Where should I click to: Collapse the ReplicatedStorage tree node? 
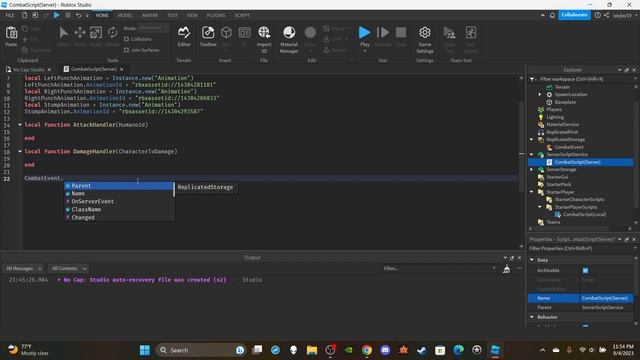click(x=531, y=140)
